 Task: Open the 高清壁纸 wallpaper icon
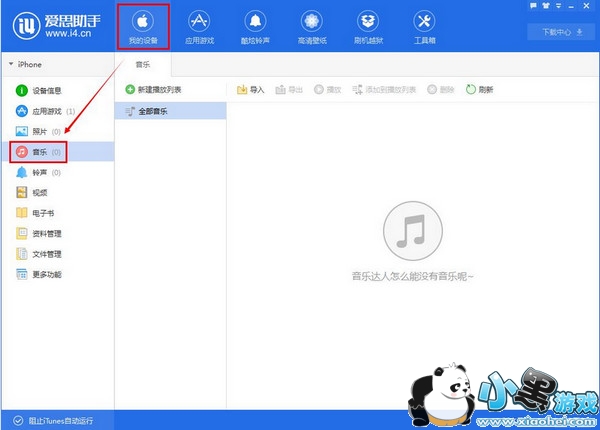tap(312, 27)
